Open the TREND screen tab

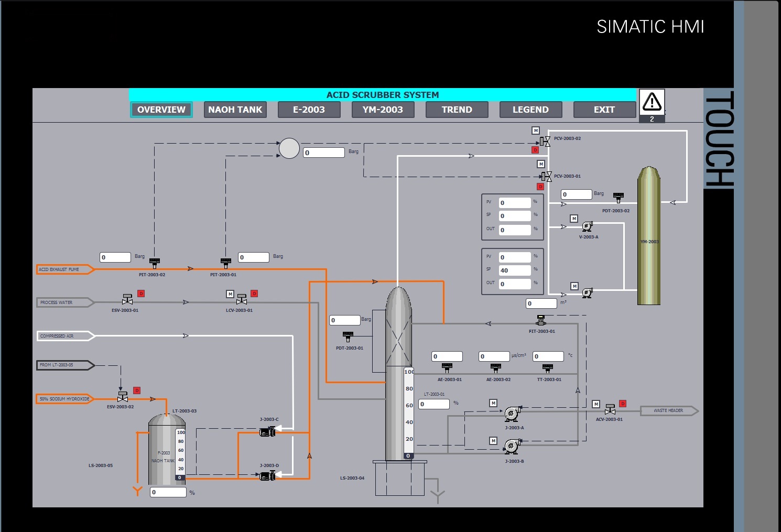click(x=457, y=110)
